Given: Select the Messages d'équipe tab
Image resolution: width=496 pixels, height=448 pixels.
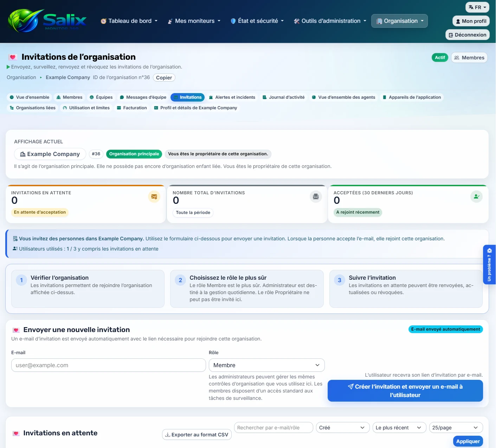Looking at the screenshot, I should pos(143,97).
